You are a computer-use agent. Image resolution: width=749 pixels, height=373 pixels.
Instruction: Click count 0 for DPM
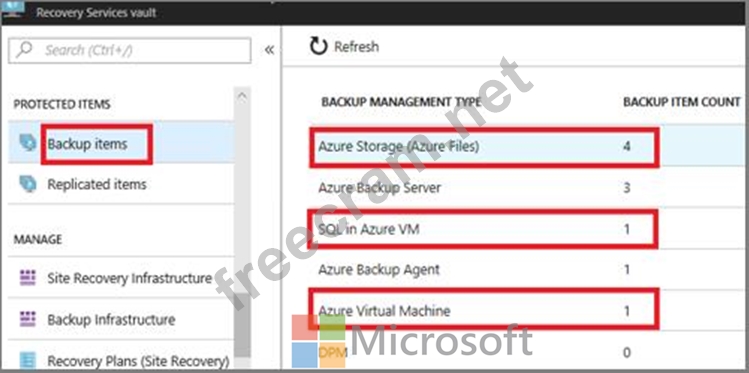click(x=627, y=352)
